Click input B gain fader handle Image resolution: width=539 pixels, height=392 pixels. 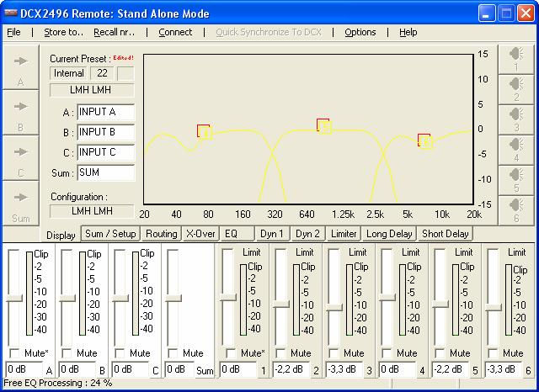pos(67,298)
